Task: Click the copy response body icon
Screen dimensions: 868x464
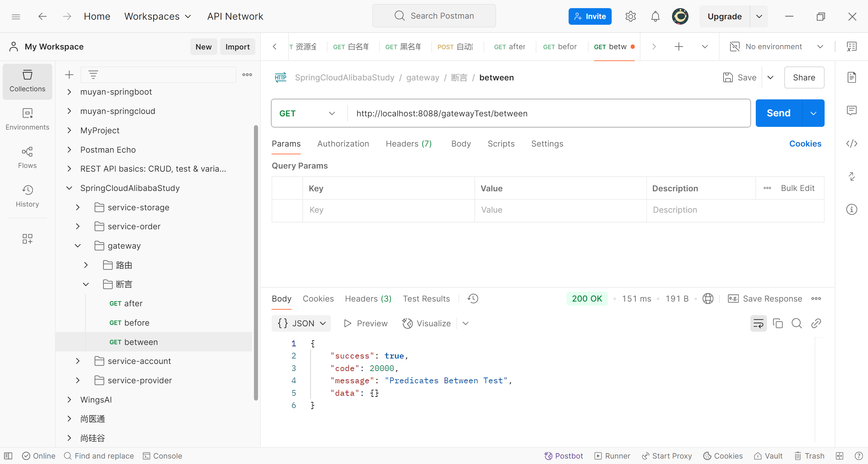Action: pos(777,323)
